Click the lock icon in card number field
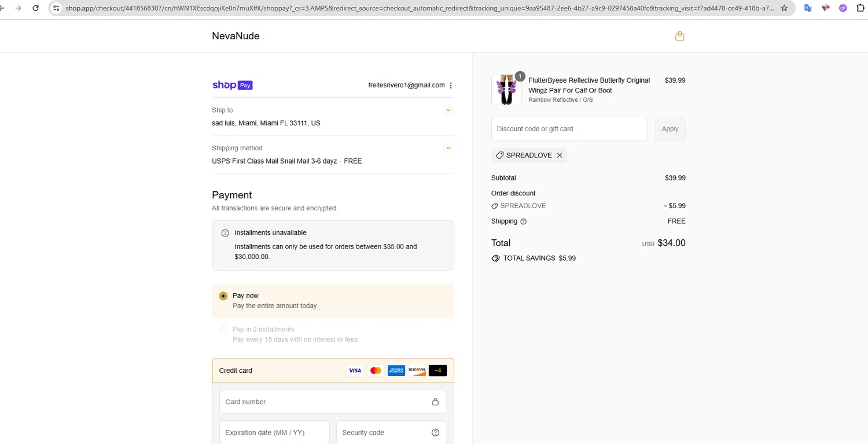Viewport: 868px width, 444px height. (436, 402)
